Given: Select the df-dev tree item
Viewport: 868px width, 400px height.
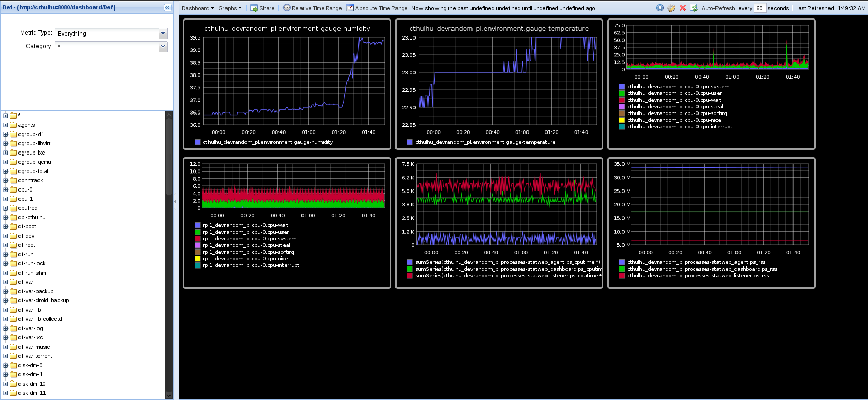Looking at the screenshot, I should [x=26, y=236].
